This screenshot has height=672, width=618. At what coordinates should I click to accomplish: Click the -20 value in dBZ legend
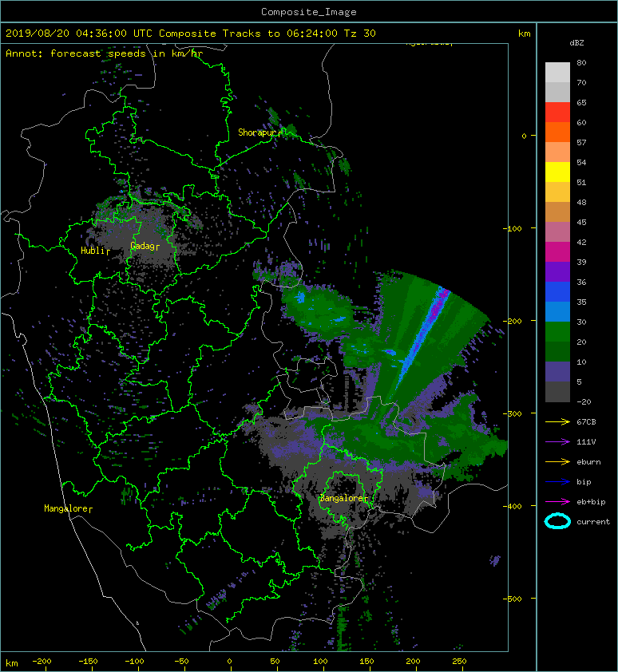pos(584,401)
